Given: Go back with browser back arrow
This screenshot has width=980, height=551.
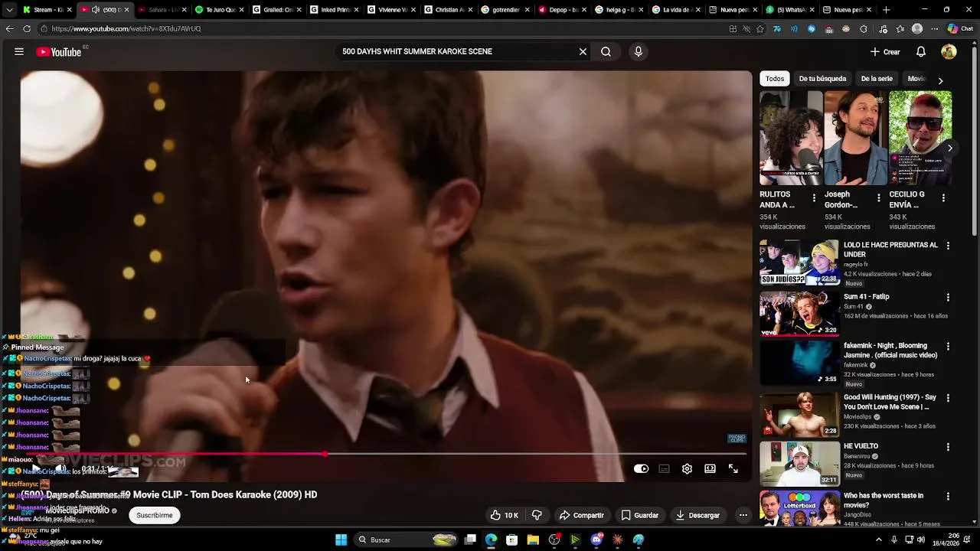Looking at the screenshot, I should click(9, 29).
